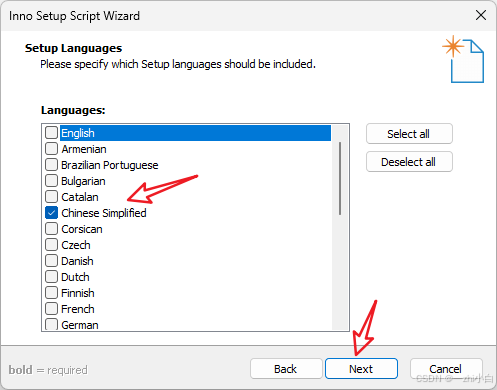Proceed with the Next button
497x390 pixels.
tap(361, 369)
